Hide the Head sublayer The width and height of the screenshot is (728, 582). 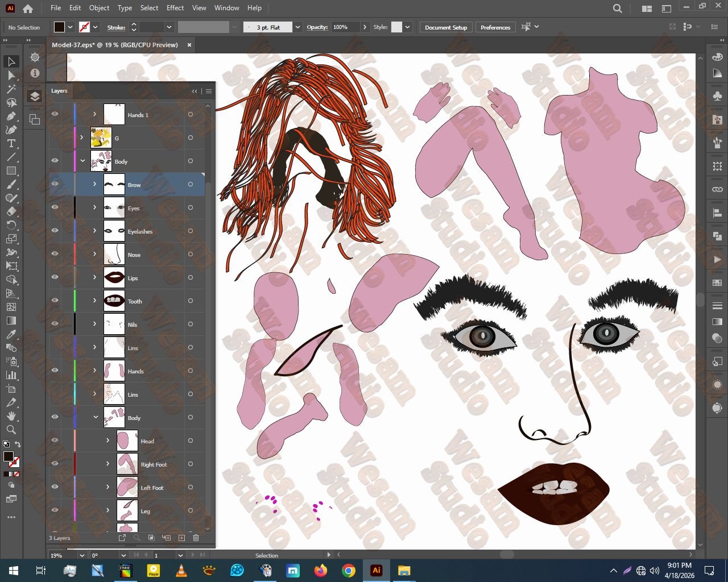55,440
